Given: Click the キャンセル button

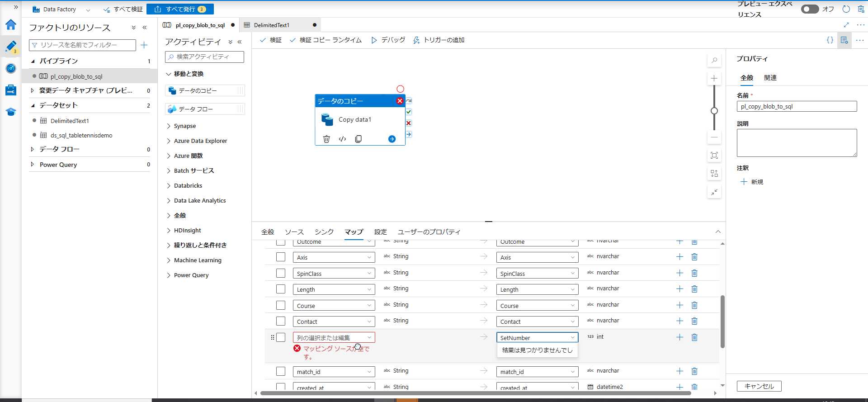Looking at the screenshot, I should point(759,386).
